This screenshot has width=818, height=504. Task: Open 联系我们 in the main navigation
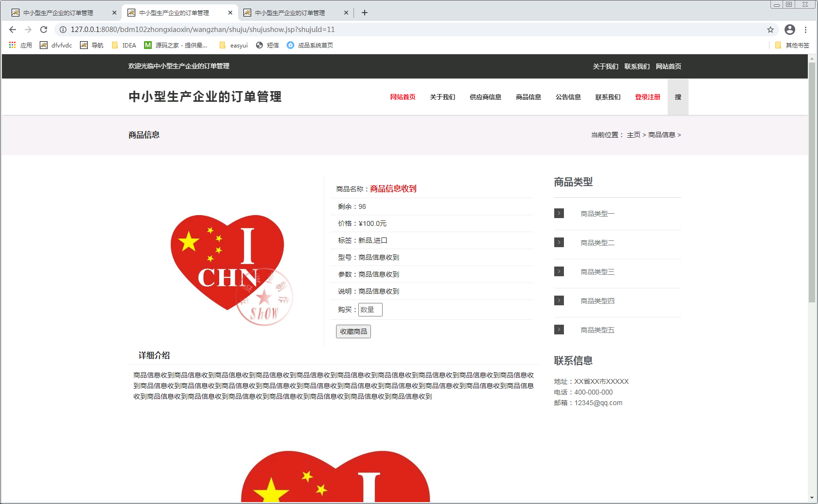pos(608,97)
